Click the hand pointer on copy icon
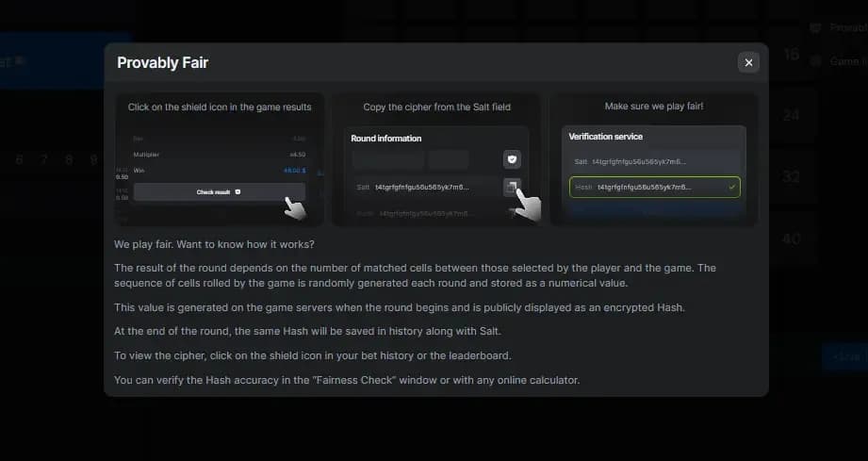868x461 pixels. tap(528, 206)
